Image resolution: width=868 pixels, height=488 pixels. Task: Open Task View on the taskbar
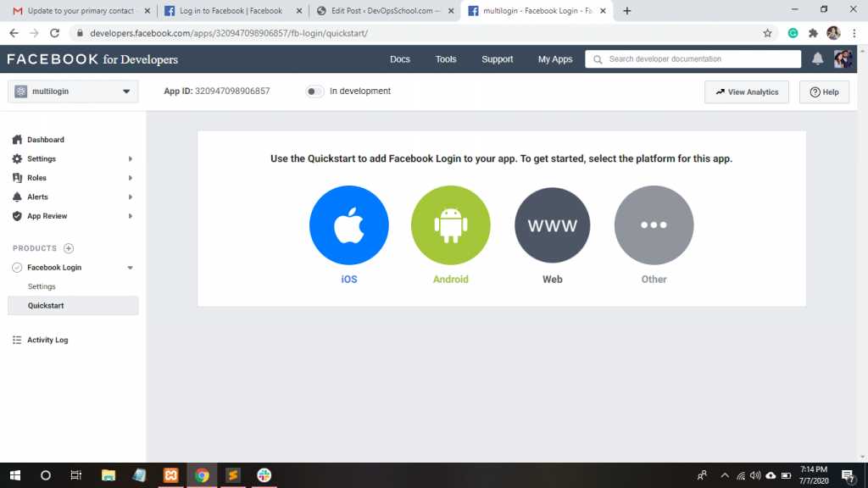pyautogui.click(x=75, y=475)
